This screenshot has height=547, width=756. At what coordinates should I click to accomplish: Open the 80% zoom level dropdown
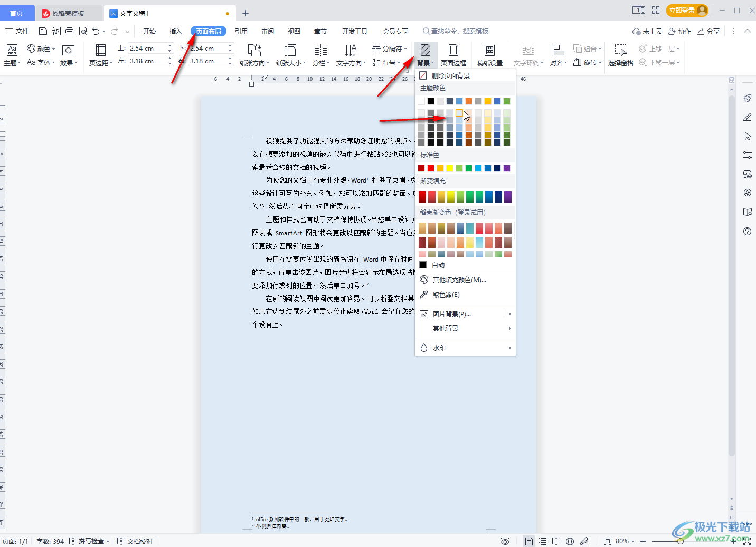click(625, 541)
